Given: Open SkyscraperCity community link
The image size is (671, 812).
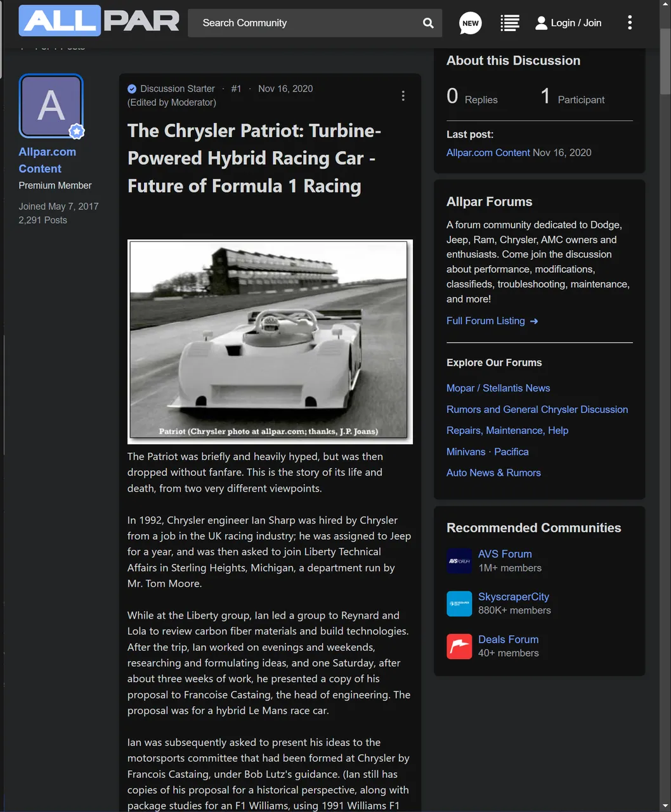Looking at the screenshot, I should pyautogui.click(x=514, y=597).
